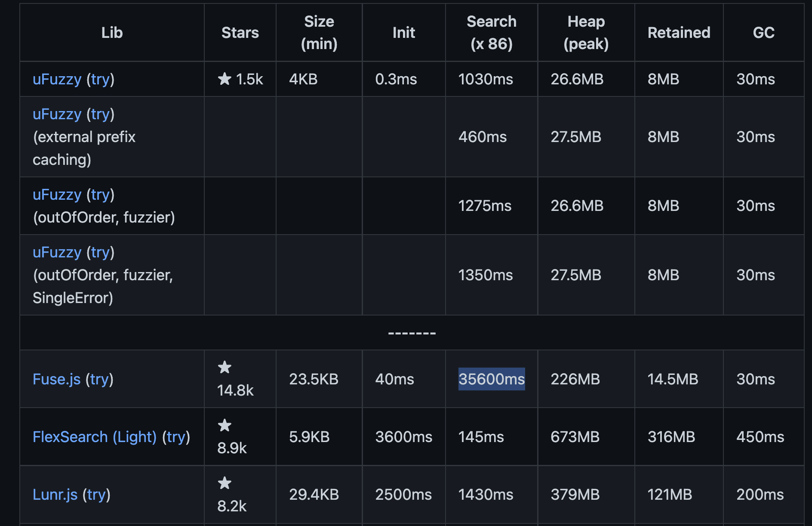
Task: Click the star icon in FlexSearch row
Action: click(x=225, y=425)
